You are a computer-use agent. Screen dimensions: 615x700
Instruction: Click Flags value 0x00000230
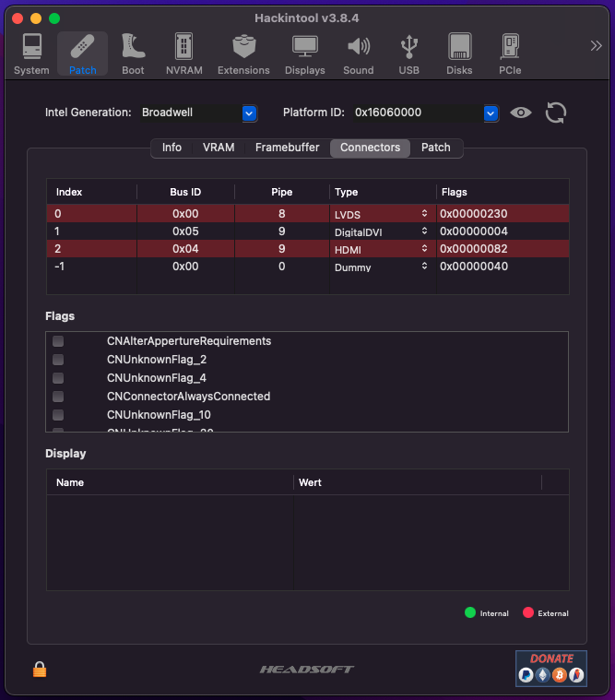pyautogui.click(x=474, y=214)
